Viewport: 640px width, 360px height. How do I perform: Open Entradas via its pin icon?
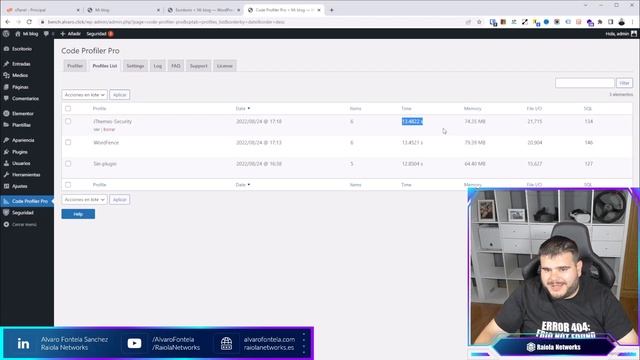(x=6, y=64)
